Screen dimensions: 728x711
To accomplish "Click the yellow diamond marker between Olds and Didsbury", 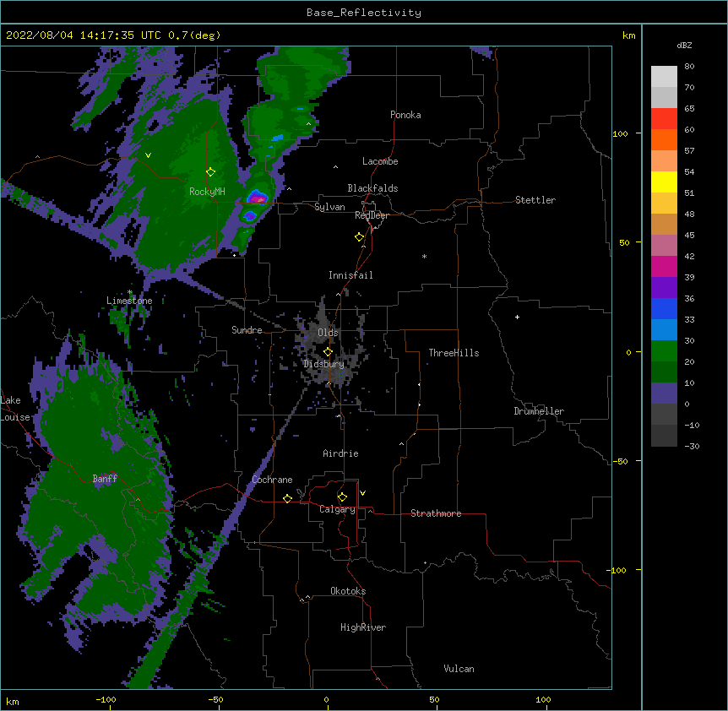I will pyautogui.click(x=328, y=352).
